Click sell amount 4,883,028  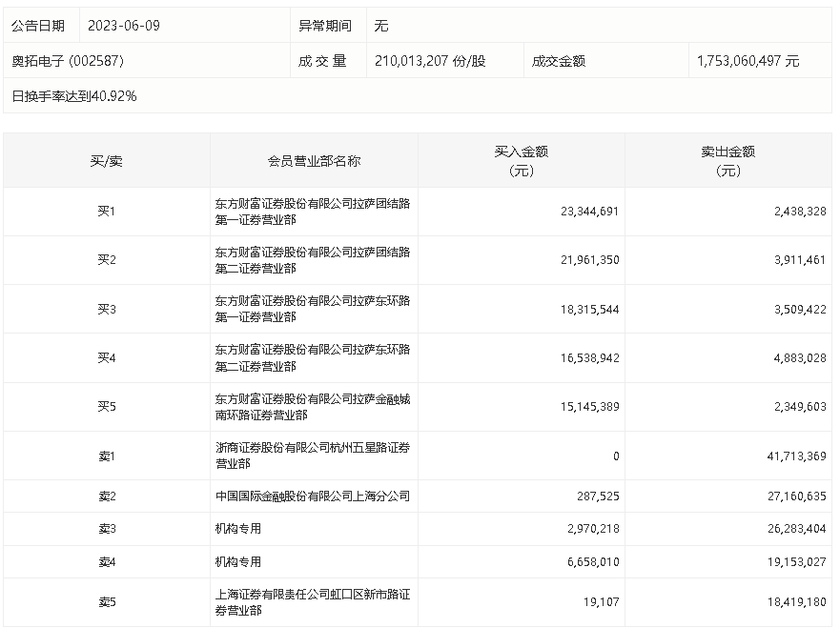[800, 358]
